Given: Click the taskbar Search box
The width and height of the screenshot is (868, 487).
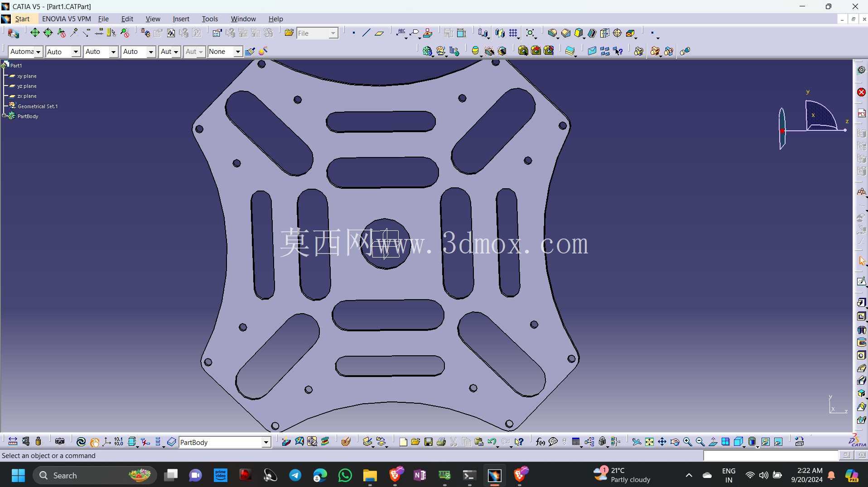Looking at the screenshot, I should click(95, 475).
